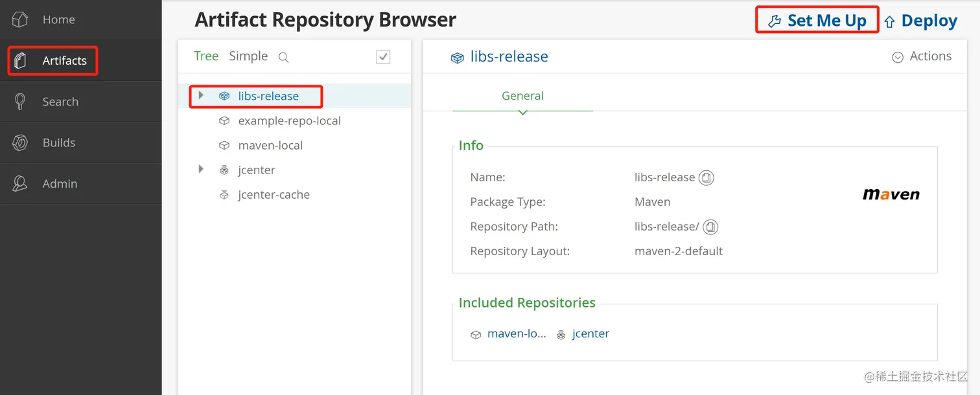This screenshot has width=980, height=395.
Task: Select the General tab
Action: click(x=522, y=96)
